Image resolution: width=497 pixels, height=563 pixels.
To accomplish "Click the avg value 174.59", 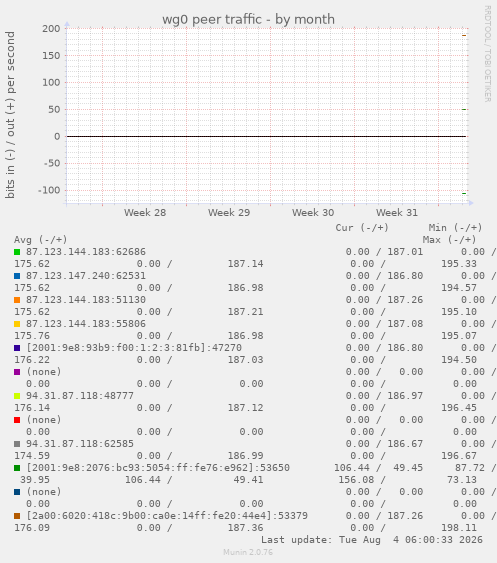I will click(x=32, y=456).
